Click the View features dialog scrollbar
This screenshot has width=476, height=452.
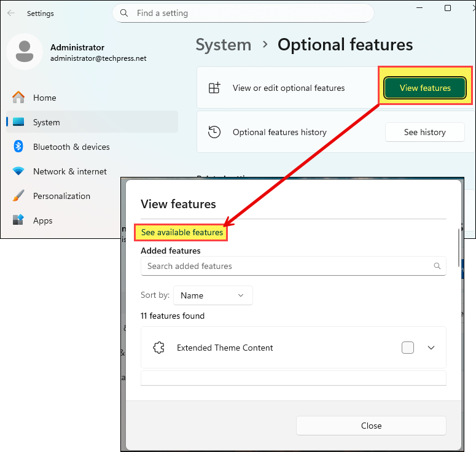click(x=459, y=248)
